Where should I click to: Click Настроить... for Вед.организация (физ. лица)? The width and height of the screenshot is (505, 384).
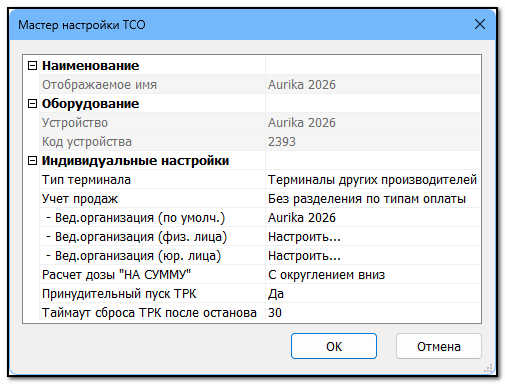[372, 237]
